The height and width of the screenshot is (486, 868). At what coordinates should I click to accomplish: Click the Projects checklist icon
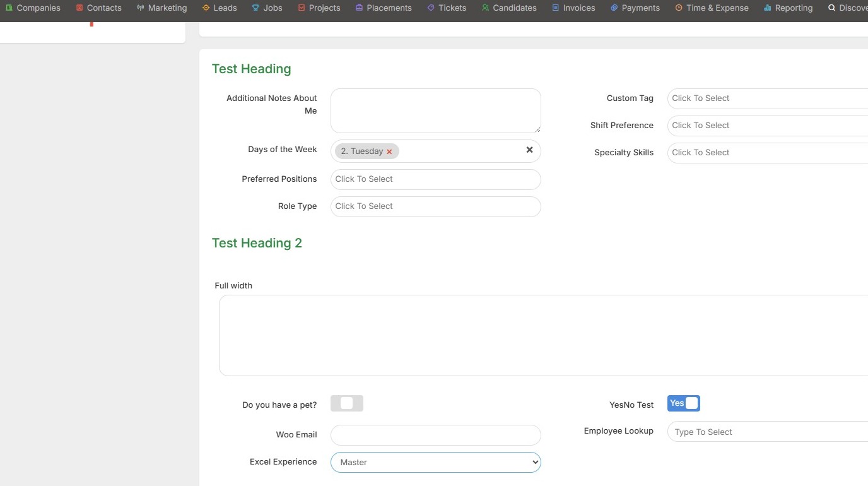pyautogui.click(x=302, y=8)
